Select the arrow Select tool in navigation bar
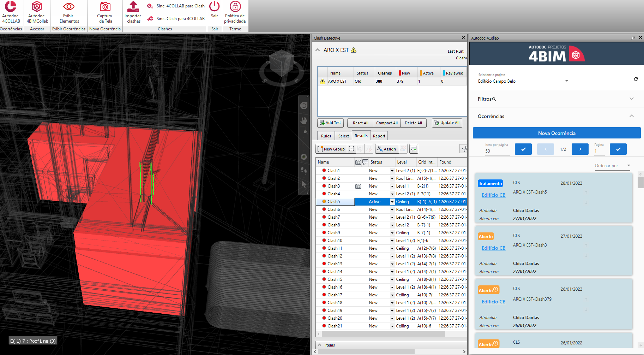Screen dimensions: 644x355 304,184
